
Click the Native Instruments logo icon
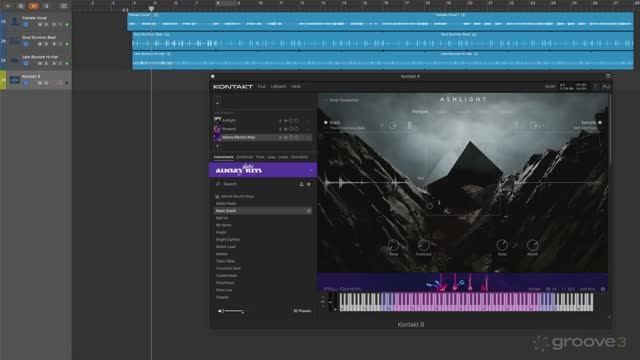pos(606,87)
